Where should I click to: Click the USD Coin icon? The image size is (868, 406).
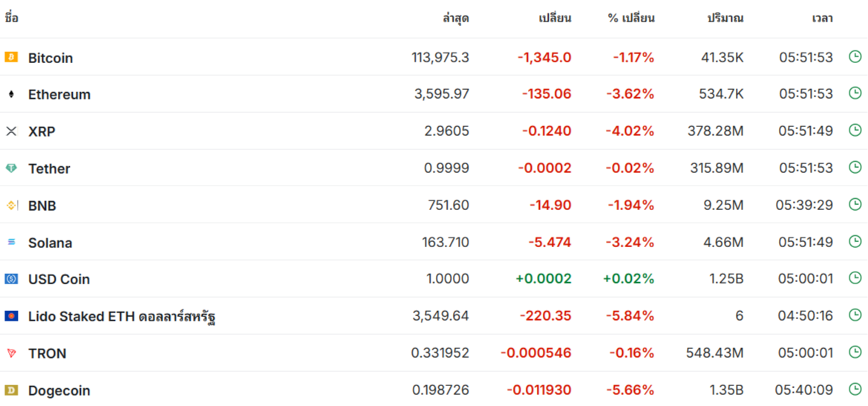coord(11,279)
